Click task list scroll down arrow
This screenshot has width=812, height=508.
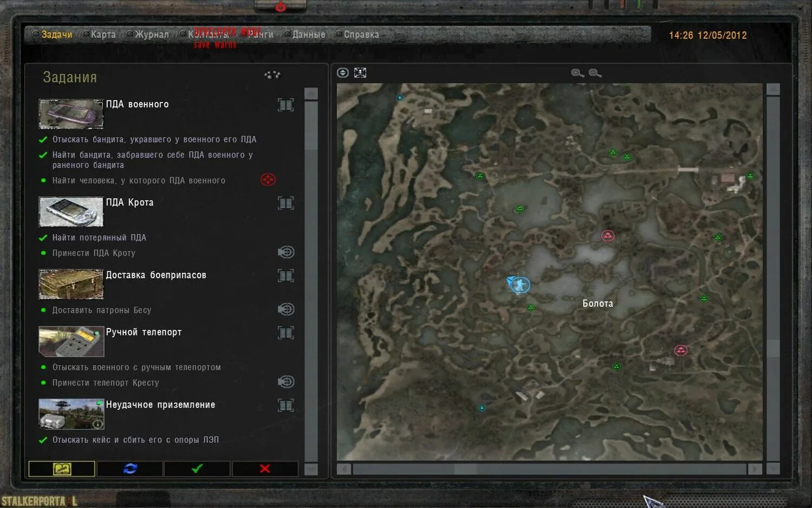click(x=311, y=469)
